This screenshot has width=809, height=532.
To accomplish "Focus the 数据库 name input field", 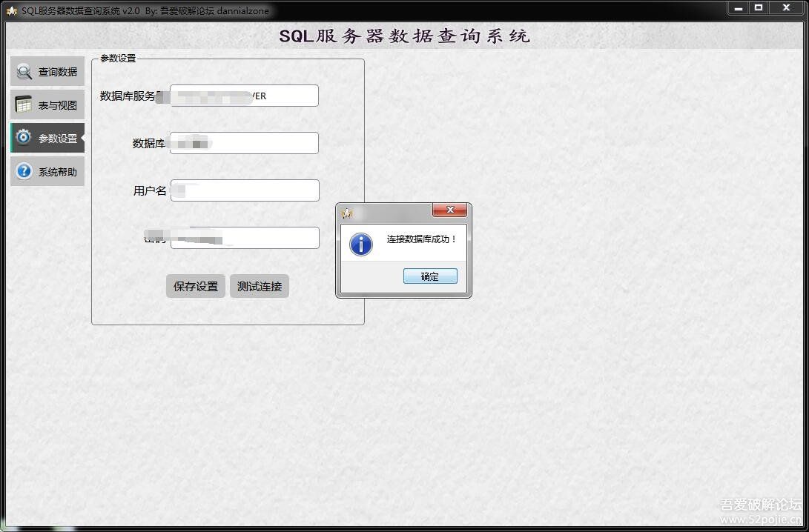I will 244,143.
